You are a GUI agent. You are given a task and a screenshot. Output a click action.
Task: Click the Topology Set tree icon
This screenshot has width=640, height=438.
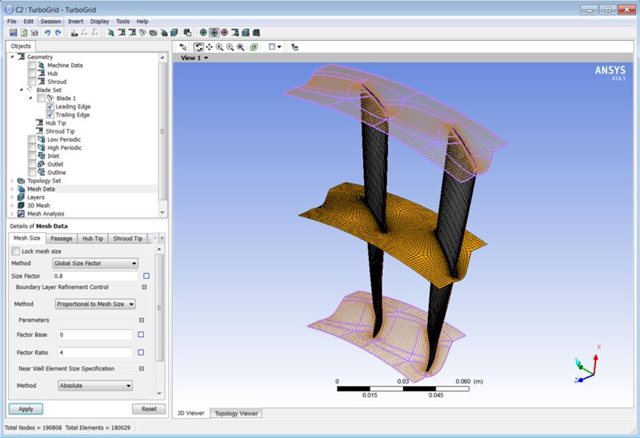pos(21,180)
